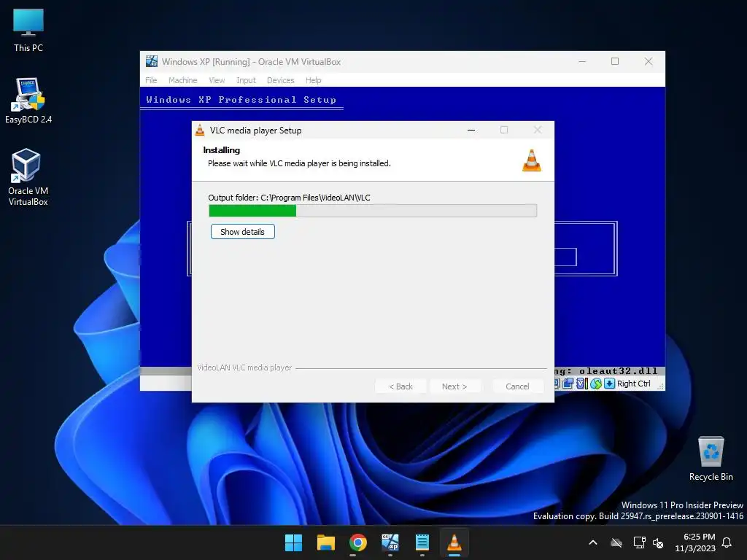Open the Windows Start menu
The height and width of the screenshot is (560, 747).
click(293, 542)
